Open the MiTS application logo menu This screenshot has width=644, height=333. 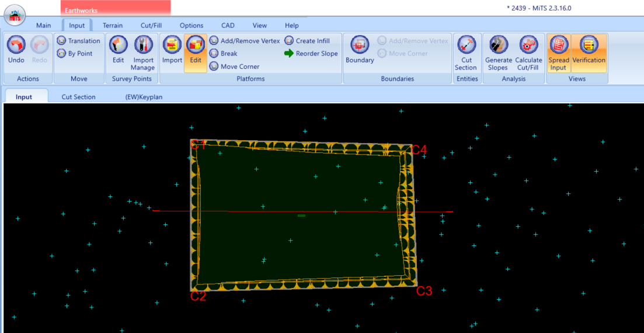pos(15,16)
